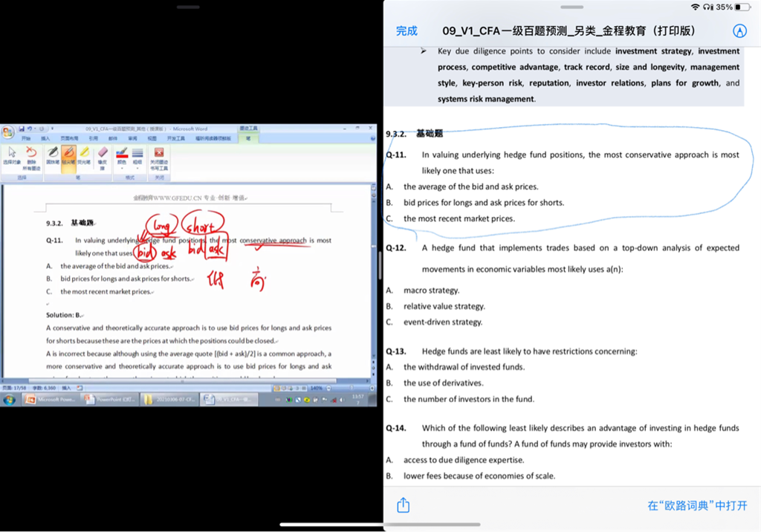This screenshot has height=532, width=761.
Task: Click Redo icon in Quick Access Toolbar
Action: click(42, 129)
